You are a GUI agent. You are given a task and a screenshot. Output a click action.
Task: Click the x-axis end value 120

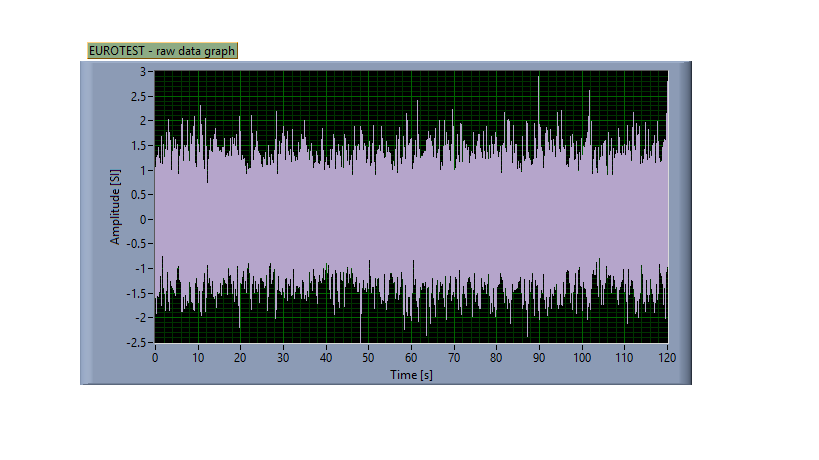(667, 358)
